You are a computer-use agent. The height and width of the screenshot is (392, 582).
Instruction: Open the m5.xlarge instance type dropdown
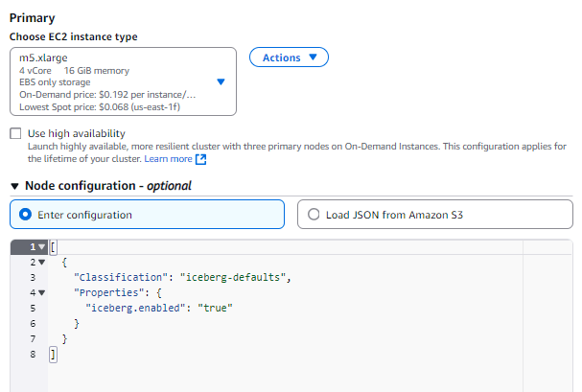(123, 82)
